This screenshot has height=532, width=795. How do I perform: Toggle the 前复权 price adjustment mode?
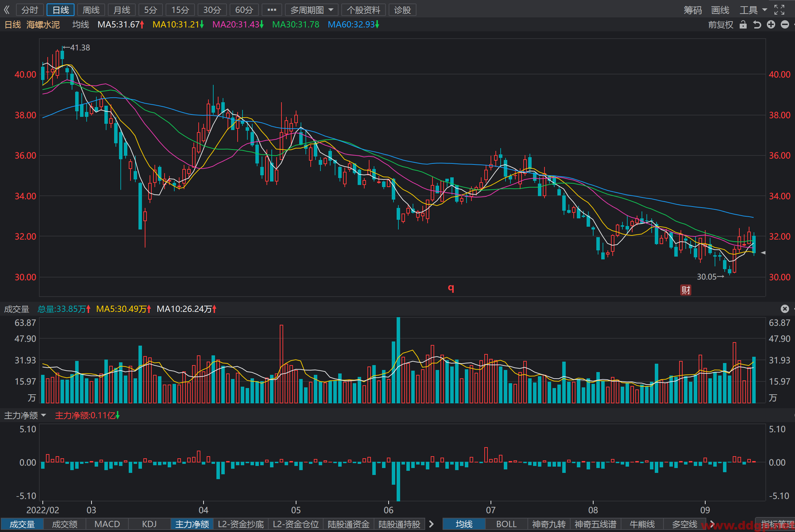(721, 25)
